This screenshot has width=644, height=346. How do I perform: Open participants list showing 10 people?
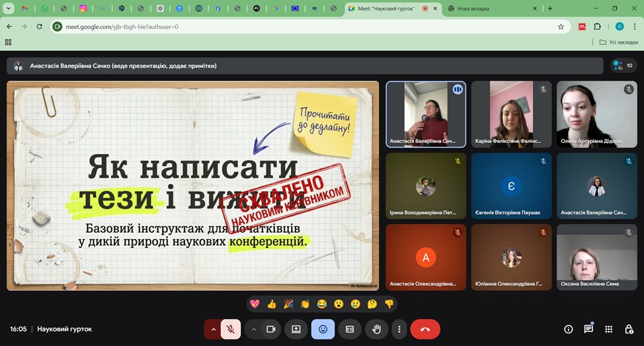click(x=623, y=65)
